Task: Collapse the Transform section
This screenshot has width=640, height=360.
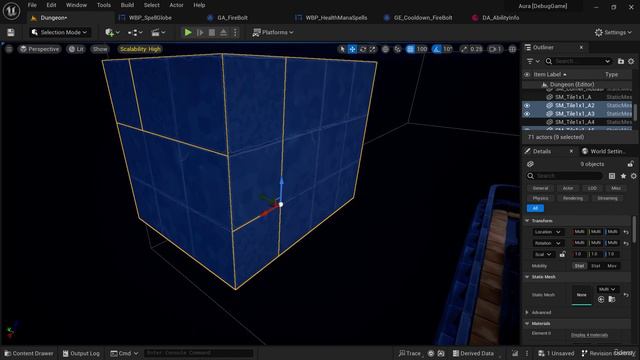Action: [527, 220]
